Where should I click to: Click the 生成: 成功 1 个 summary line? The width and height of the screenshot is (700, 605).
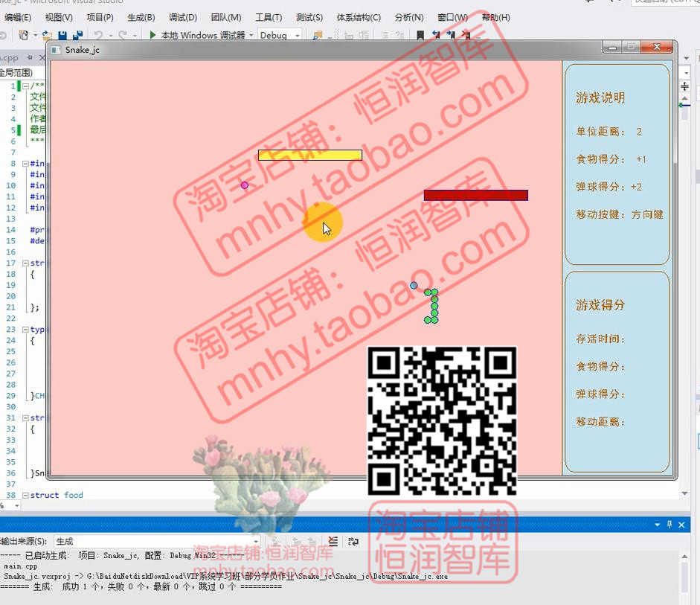[141, 586]
